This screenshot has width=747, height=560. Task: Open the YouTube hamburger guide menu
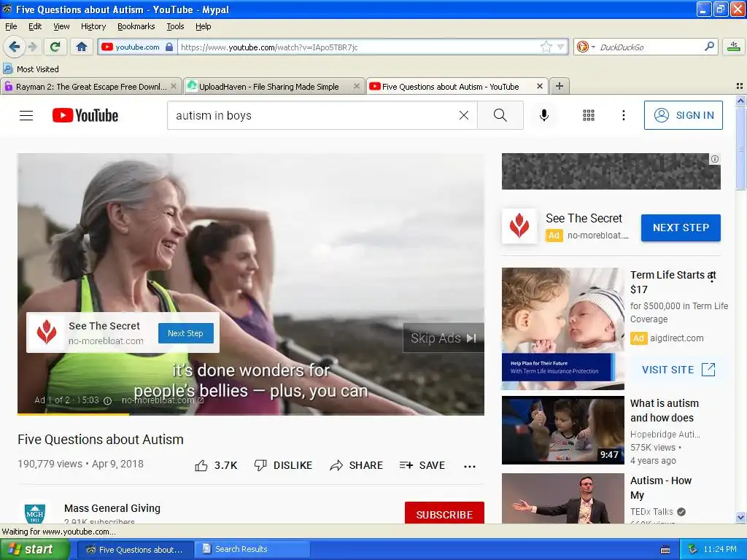(26, 115)
